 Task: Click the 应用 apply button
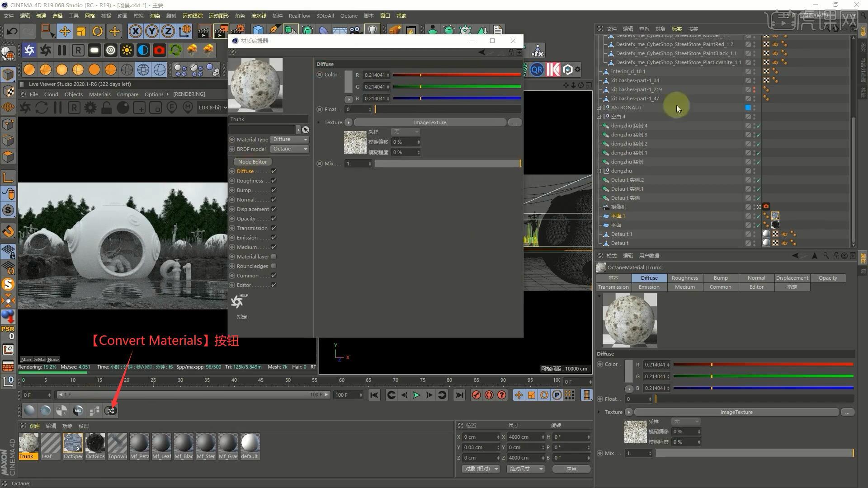pyautogui.click(x=571, y=469)
